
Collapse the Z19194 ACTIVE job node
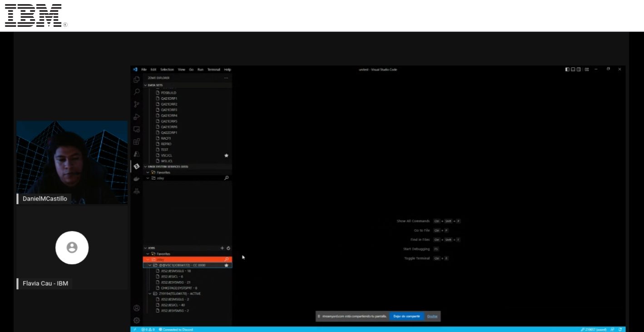150,294
